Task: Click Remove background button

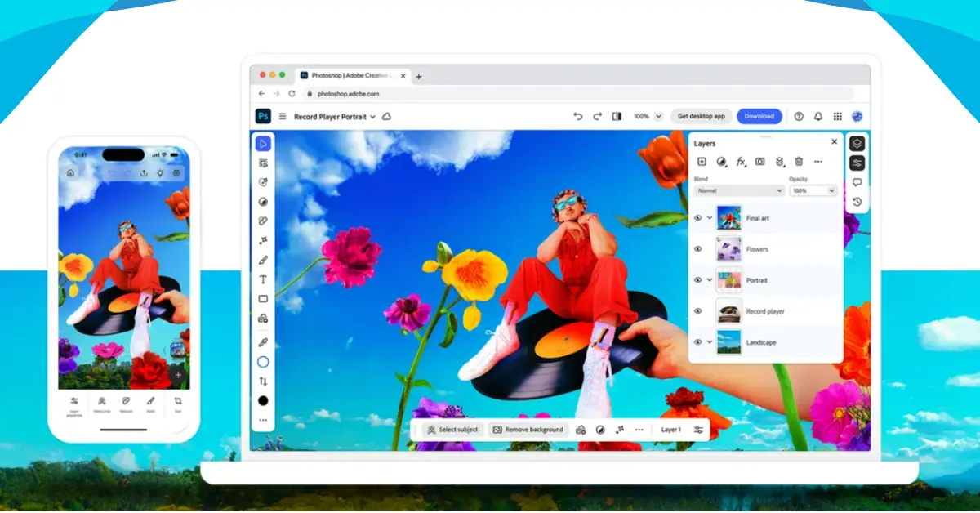Action: 528,430
